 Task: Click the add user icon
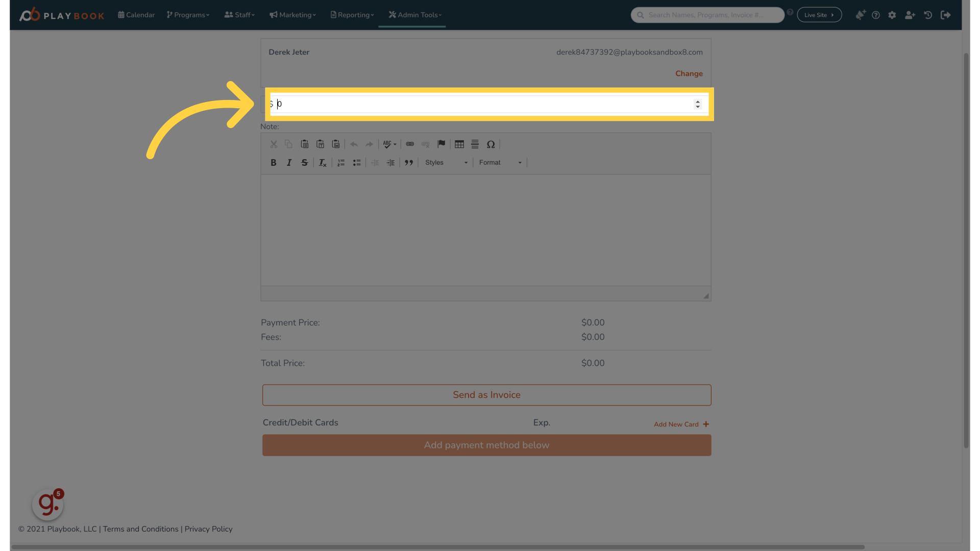(910, 15)
